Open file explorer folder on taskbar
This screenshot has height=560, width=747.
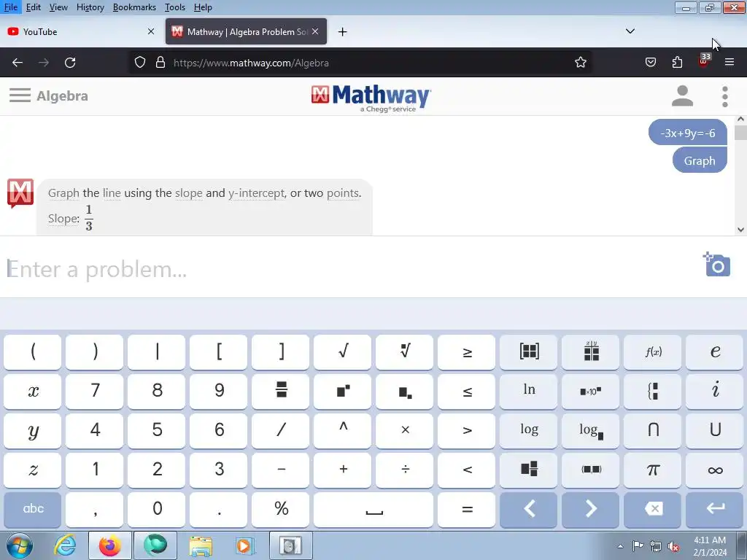pyautogui.click(x=201, y=545)
